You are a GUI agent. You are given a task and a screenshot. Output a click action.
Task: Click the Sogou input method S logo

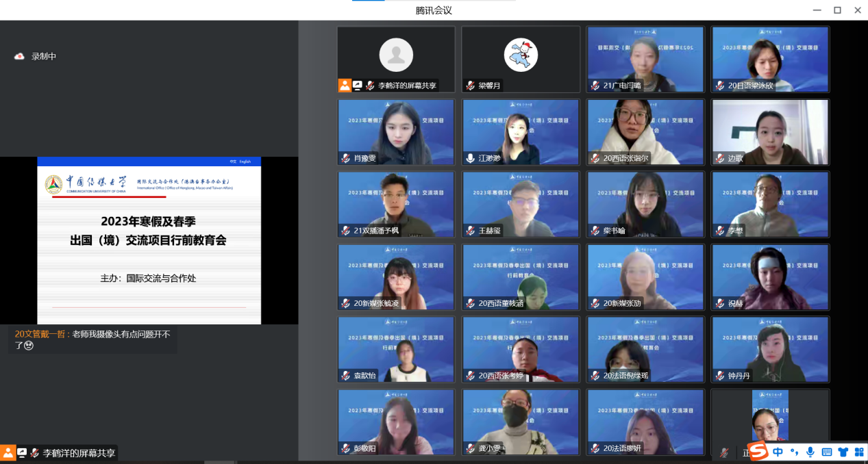pos(758,452)
